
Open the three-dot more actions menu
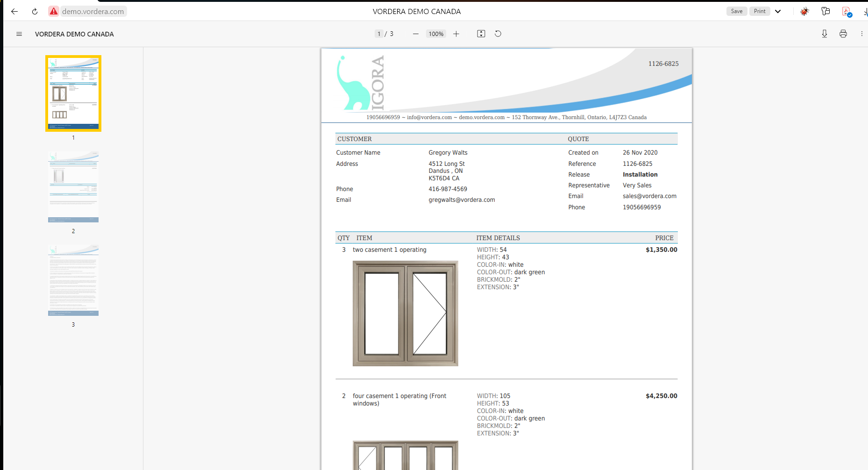click(x=861, y=34)
